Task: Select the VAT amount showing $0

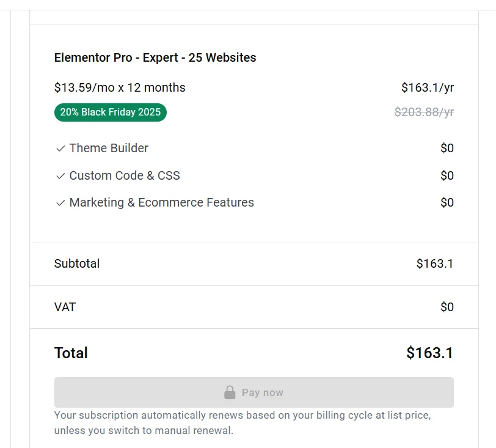Action: click(x=448, y=307)
